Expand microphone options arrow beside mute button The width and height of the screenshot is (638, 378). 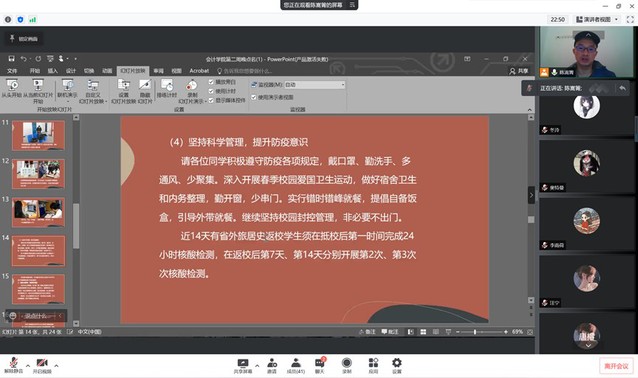click(x=28, y=365)
